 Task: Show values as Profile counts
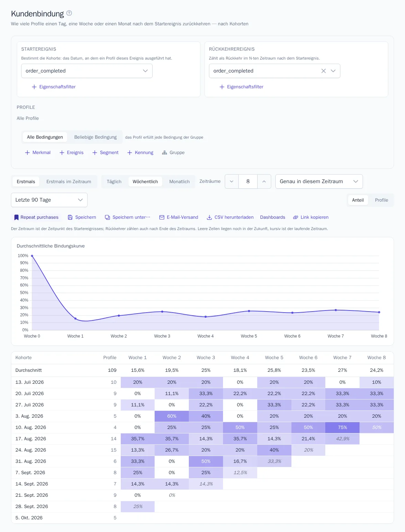pos(381,200)
